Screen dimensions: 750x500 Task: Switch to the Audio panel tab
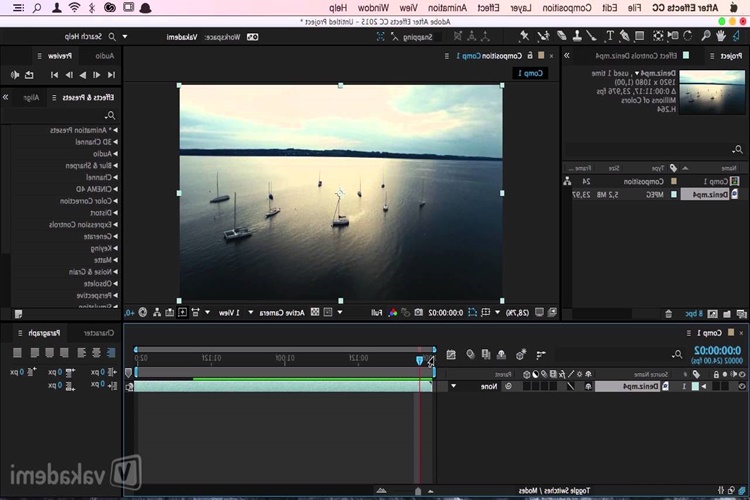click(x=104, y=56)
